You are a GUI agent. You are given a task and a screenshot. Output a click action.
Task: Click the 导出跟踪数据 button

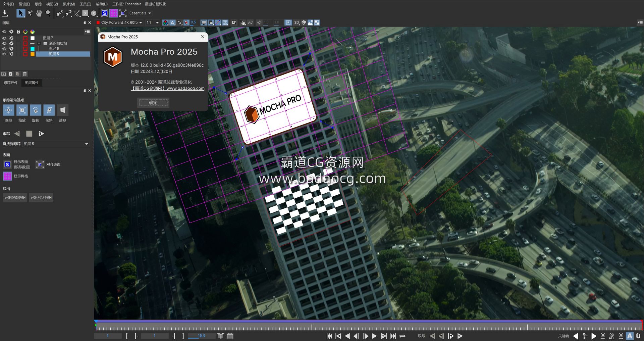click(x=15, y=198)
